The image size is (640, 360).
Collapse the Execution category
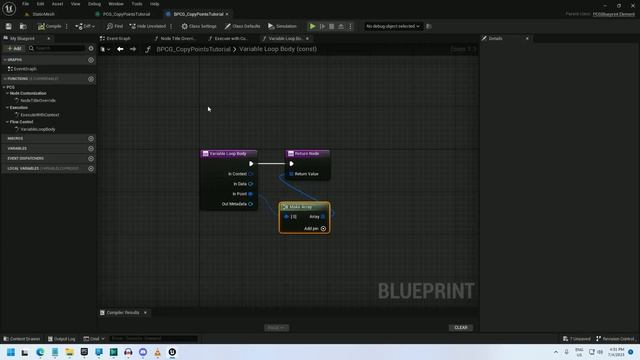[7, 108]
